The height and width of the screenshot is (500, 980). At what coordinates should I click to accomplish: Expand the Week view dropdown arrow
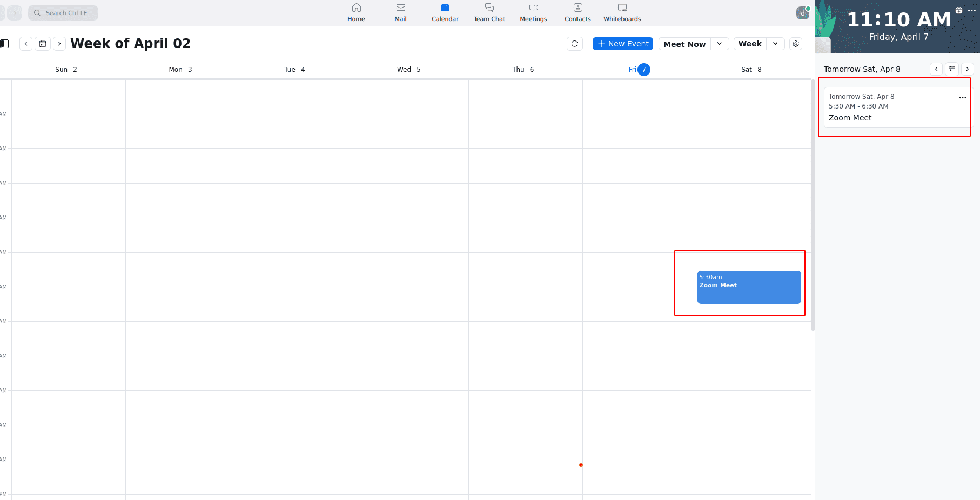click(775, 44)
